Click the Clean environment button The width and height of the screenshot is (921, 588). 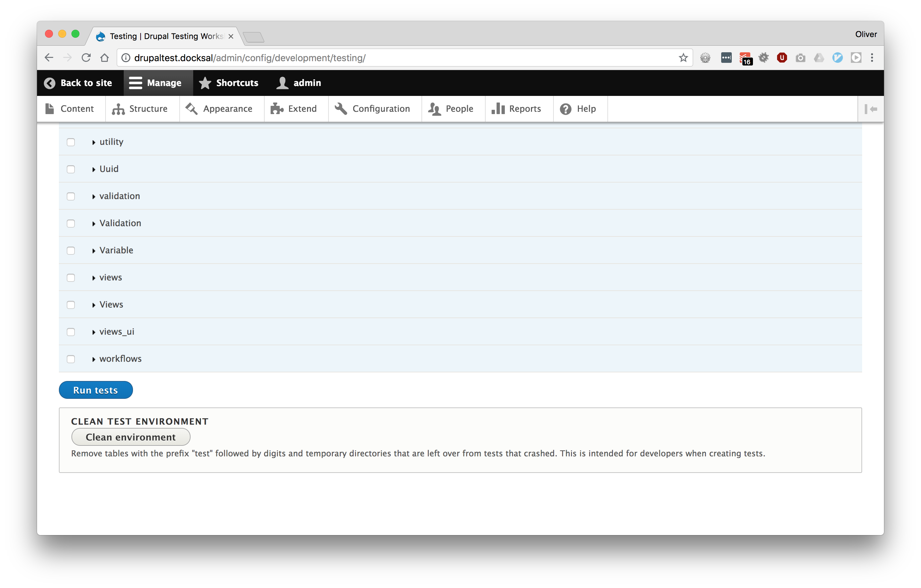point(130,437)
